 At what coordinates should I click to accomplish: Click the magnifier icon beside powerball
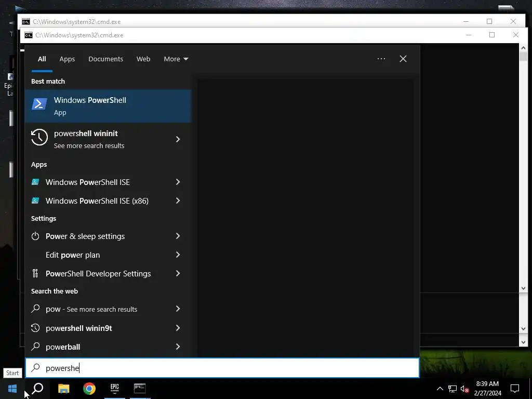tap(35, 347)
